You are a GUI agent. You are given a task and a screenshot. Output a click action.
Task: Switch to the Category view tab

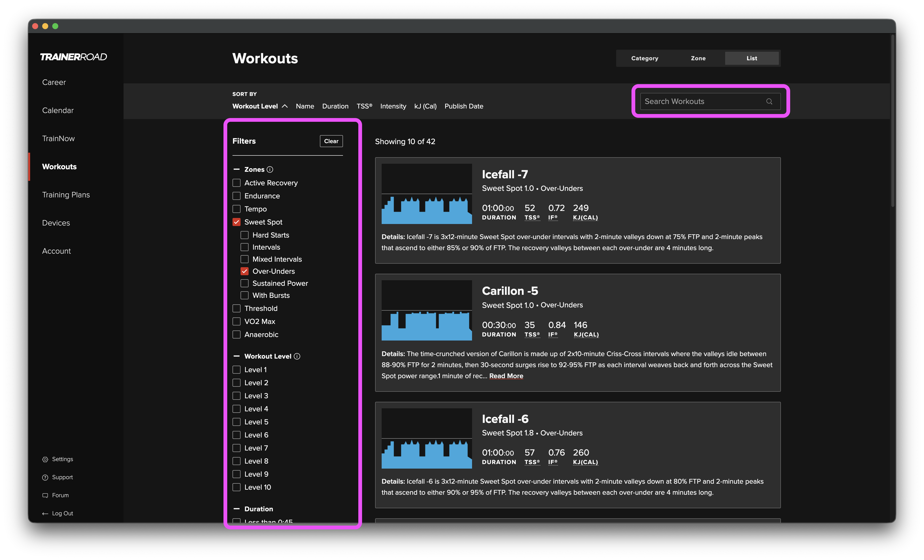pos(645,58)
